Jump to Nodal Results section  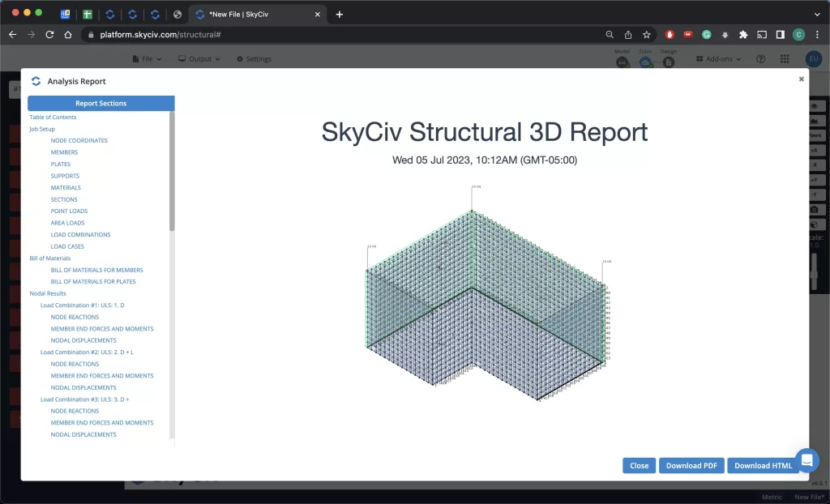48,293
